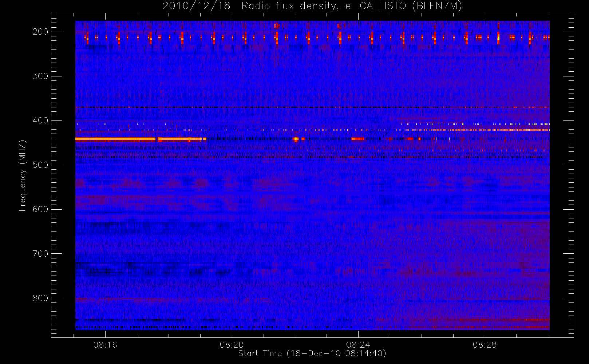589x364 pixels.
Task: Click the 400 frequency tick label
Action: 40,120
